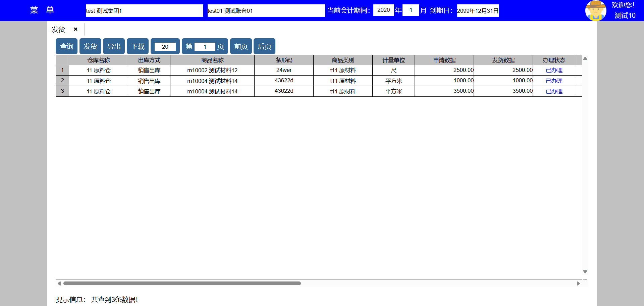Click the horizontal scrollbar right arrow

[578, 283]
